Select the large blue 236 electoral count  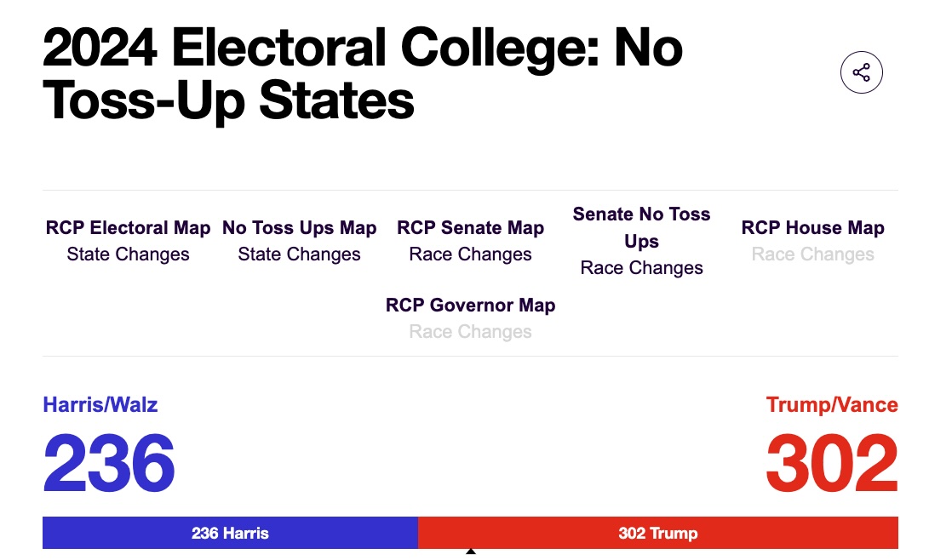(x=109, y=463)
